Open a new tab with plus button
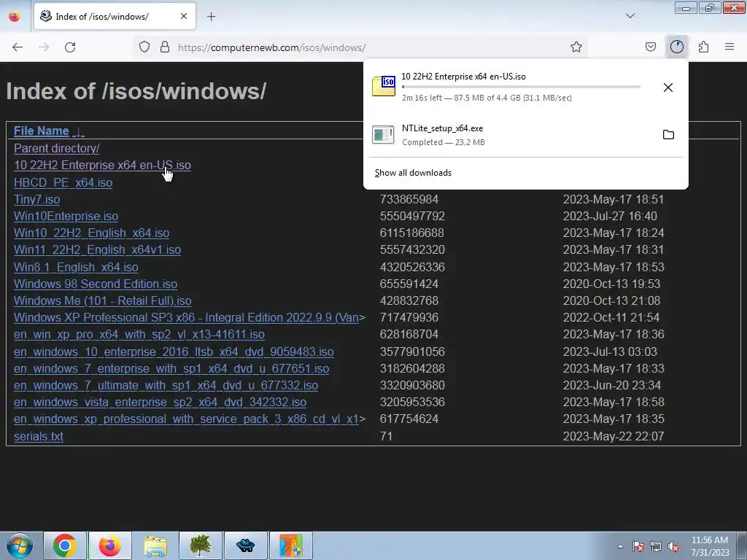 (x=211, y=17)
